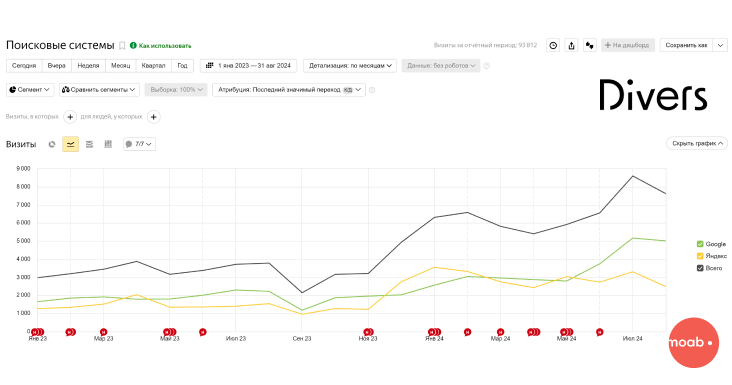Expand the arrow next to Сохранить как
This screenshot has width=732, height=385.
(x=720, y=45)
